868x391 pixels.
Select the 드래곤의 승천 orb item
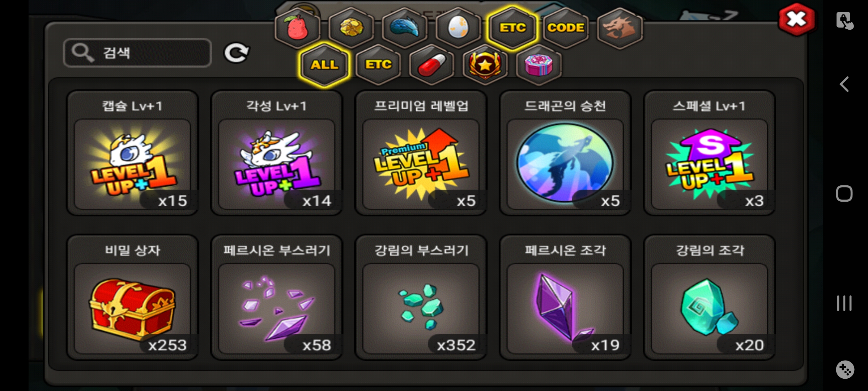pyautogui.click(x=565, y=153)
